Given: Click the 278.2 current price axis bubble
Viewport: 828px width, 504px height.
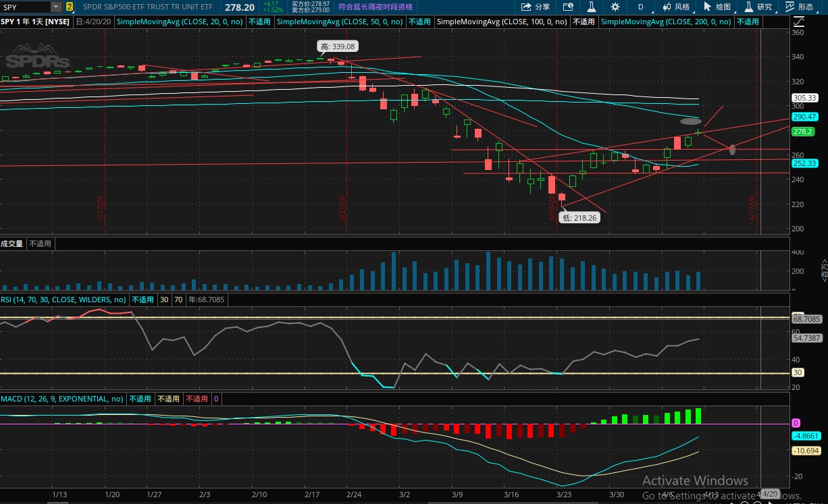Looking at the screenshot, I should [804, 132].
